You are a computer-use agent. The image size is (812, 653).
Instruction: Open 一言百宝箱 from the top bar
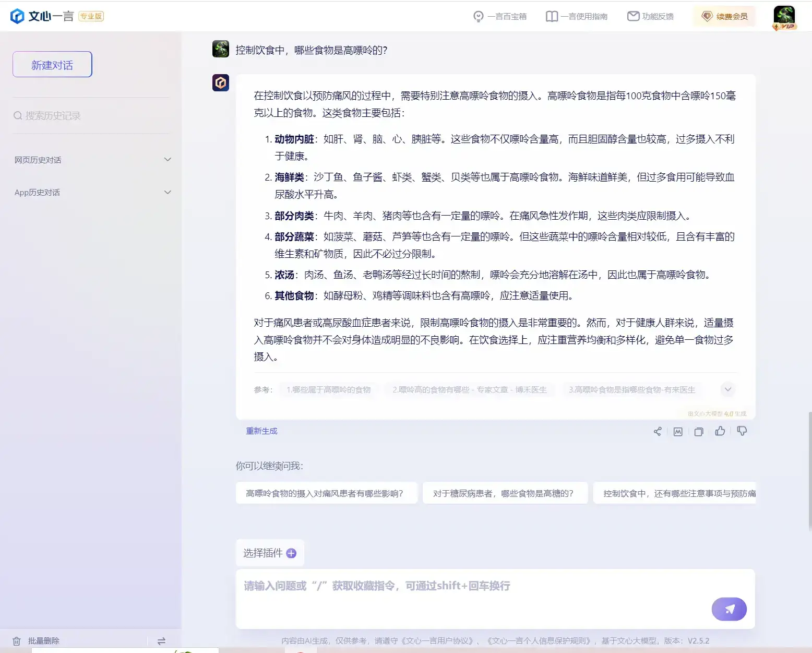[x=499, y=16]
